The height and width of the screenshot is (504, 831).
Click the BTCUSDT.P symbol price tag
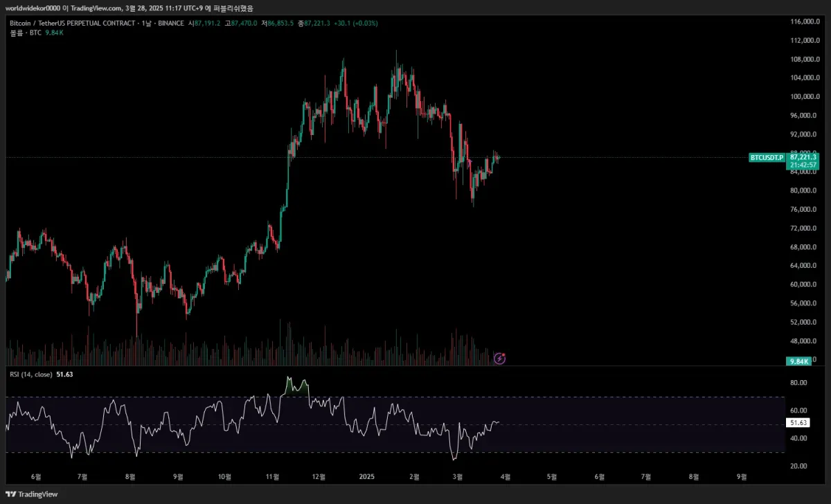[x=767, y=158]
